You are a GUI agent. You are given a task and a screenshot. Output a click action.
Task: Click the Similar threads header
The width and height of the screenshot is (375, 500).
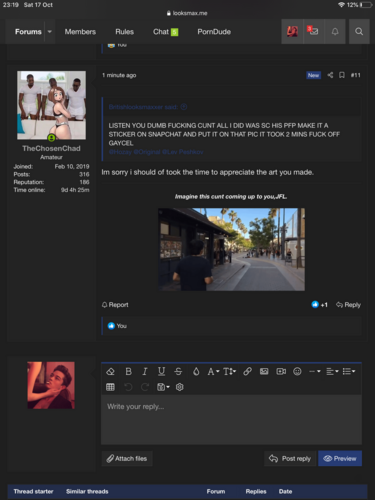[87, 491]
